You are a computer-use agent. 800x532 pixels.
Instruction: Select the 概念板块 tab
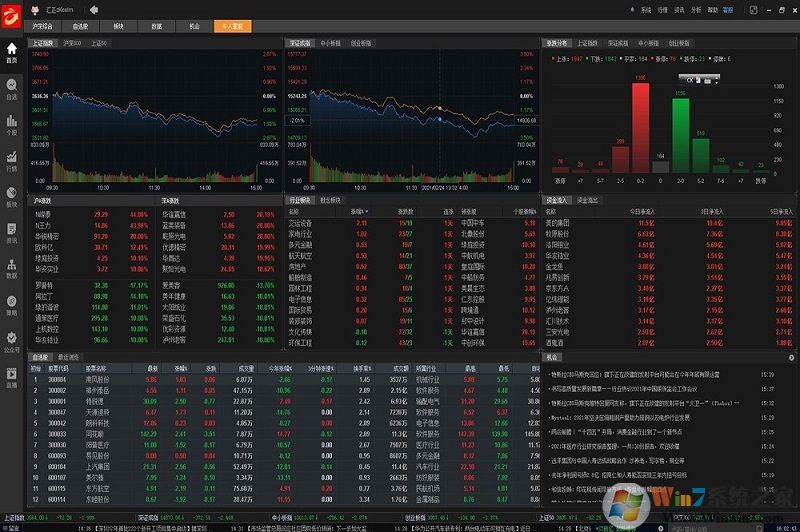point(331,200)
